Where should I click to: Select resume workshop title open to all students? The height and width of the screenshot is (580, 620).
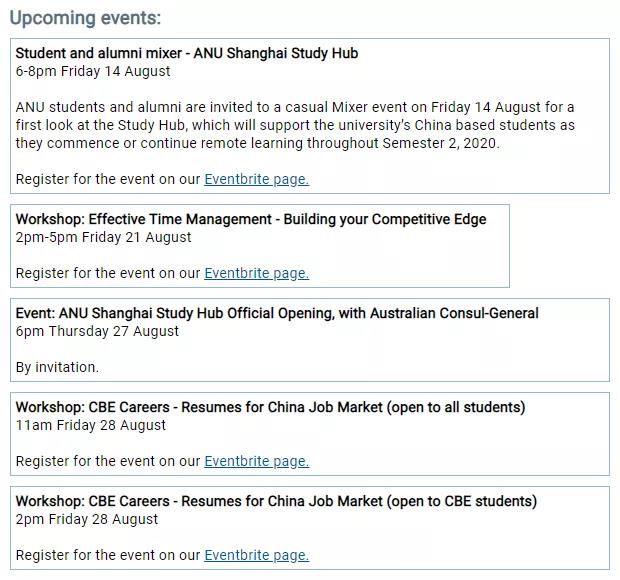(270, 407)
